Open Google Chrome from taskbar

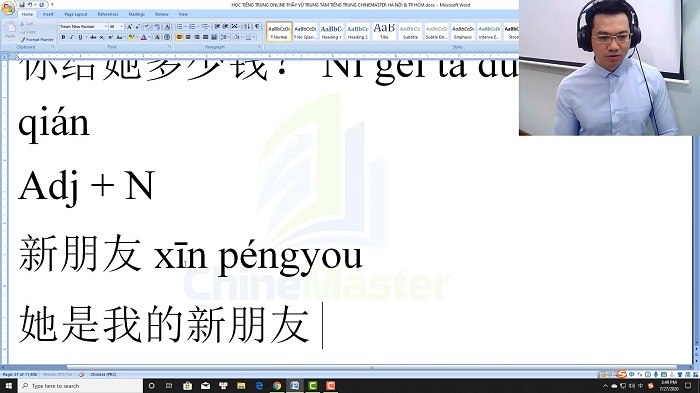(x=277, y=385)
